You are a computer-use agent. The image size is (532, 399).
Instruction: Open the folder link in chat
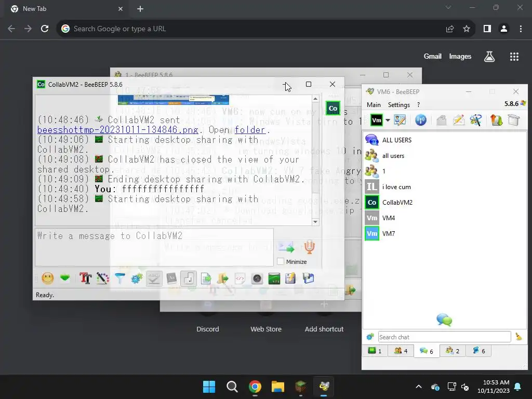click(x=249, y=130)
